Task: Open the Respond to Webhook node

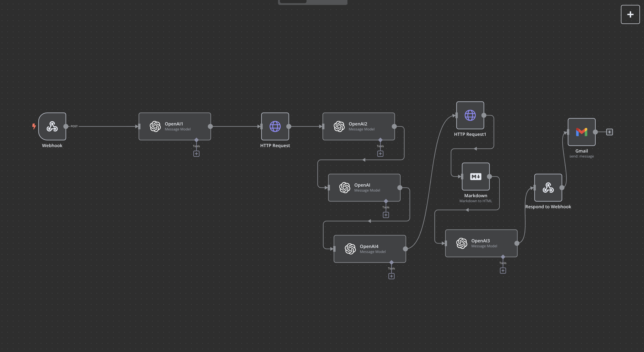Action: [548, 188]
